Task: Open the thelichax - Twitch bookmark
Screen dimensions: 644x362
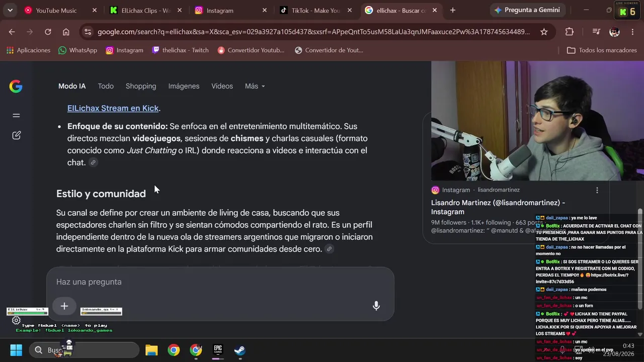Action: tap(180, 50)
